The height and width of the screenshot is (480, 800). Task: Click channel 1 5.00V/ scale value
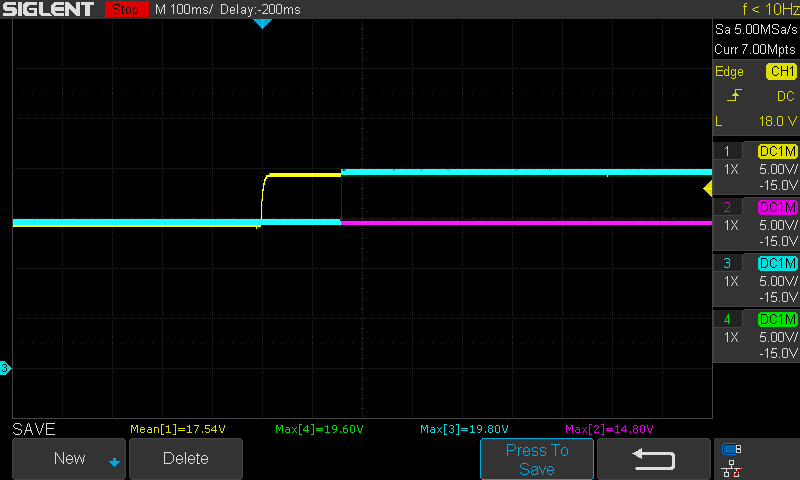click(778, 169)
